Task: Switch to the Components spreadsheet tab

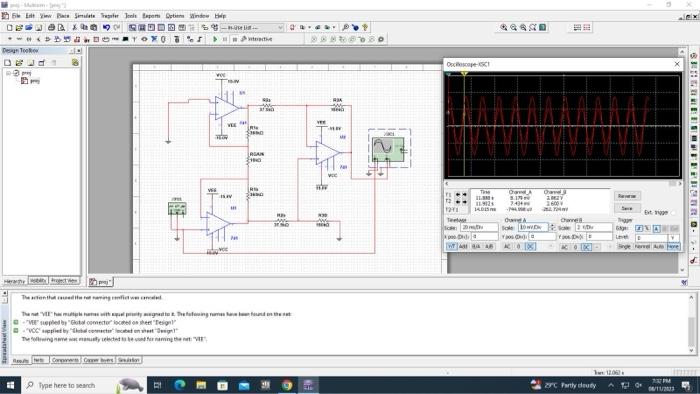Action: click(x=65, y=360)
